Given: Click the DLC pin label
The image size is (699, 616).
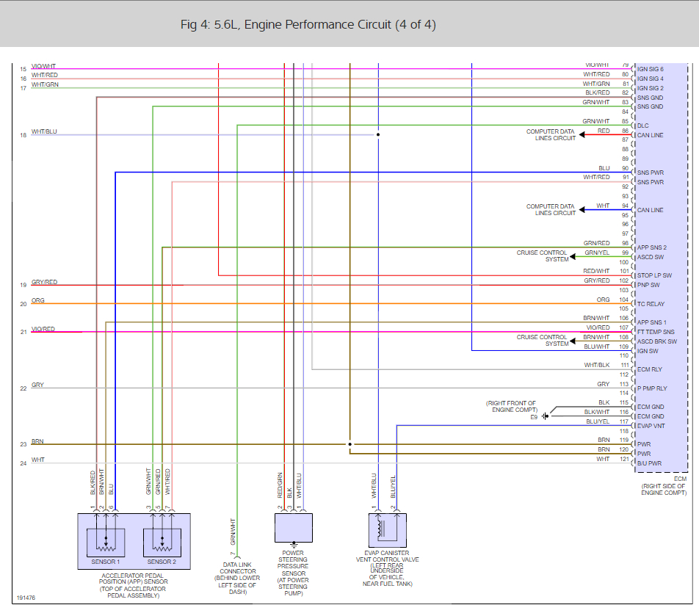Looking at the screenshot, I should [643, 126].
